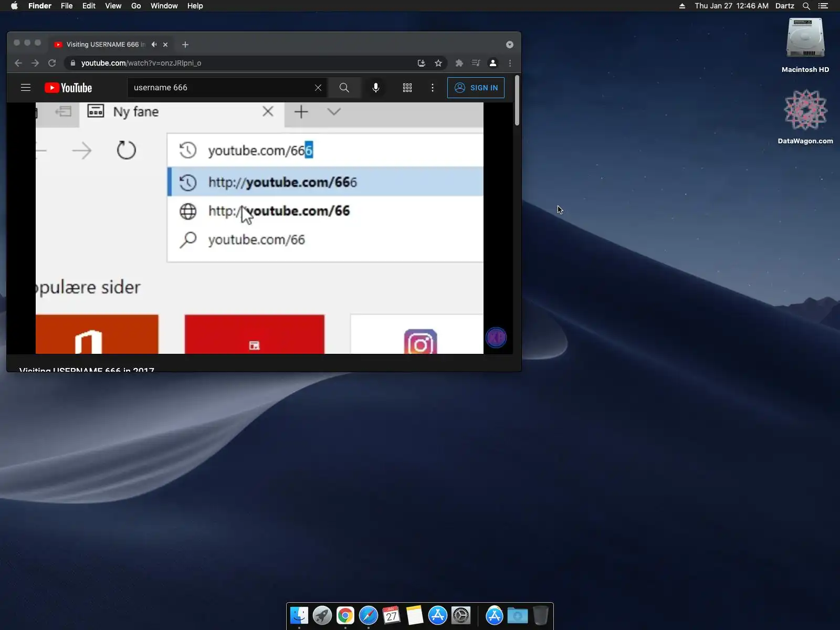Submit the YouTube search with magnifier button
This screenshot has width=840, height=630.
[x=344, y=88]
